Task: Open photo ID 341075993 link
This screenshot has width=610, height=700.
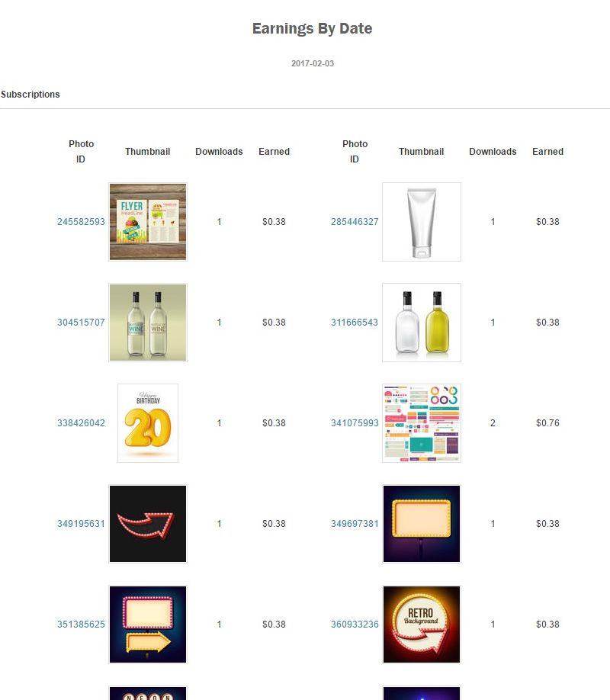Action: point(355,423)
